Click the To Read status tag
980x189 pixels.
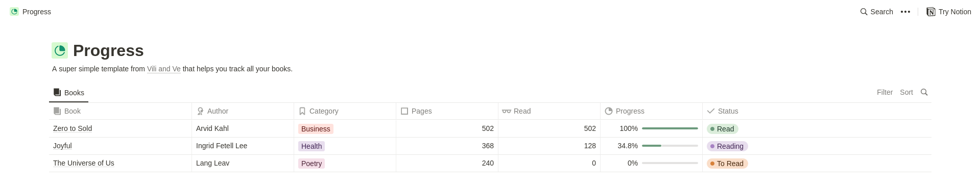[x=727, y=164]
